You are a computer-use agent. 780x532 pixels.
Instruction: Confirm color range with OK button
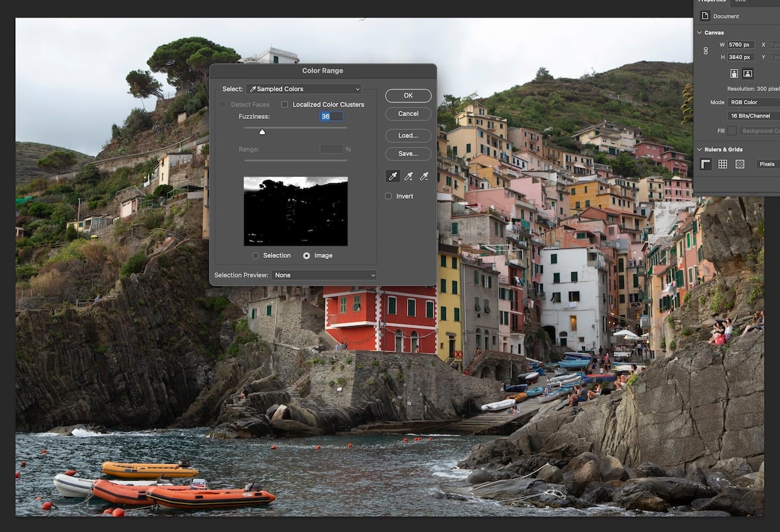pyautogui.click(x=408, y=95)
